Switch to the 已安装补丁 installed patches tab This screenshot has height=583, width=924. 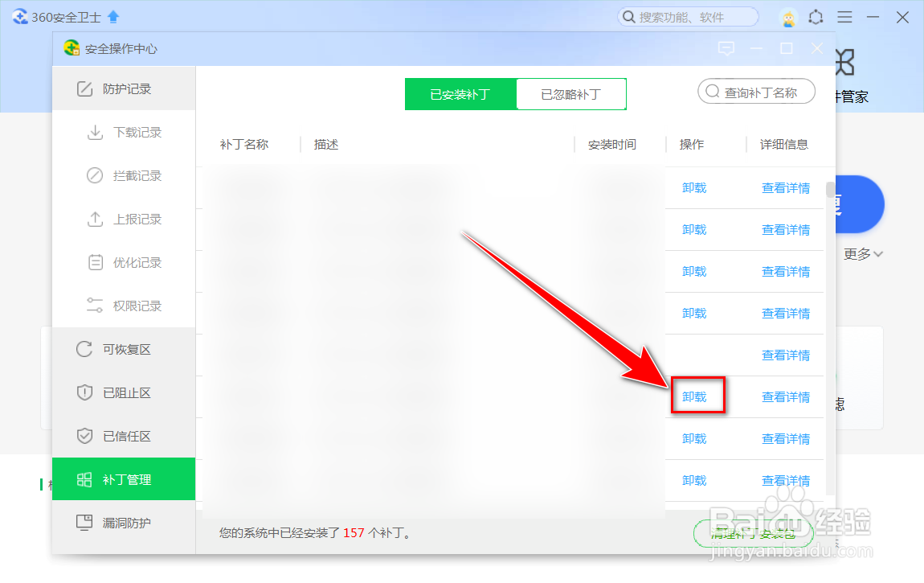tap(460, 93)
